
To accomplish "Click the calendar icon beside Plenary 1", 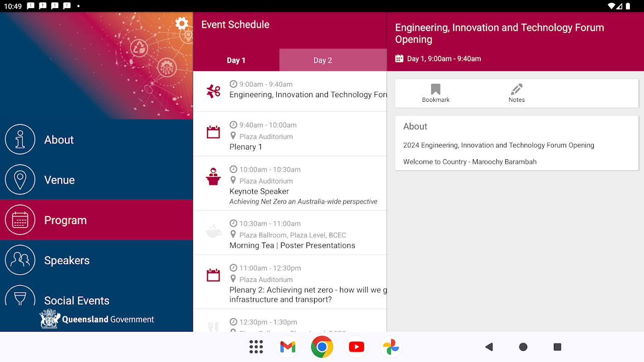I will (213, 132).
